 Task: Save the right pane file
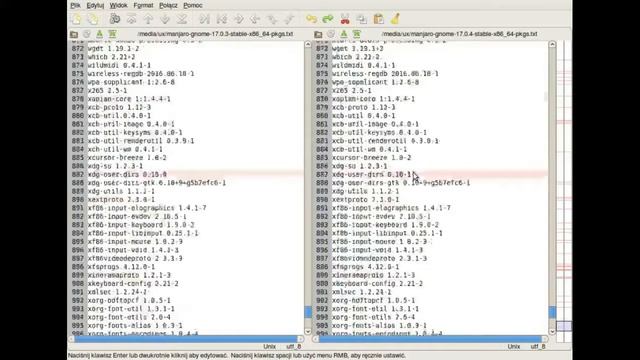coord(344,34)
